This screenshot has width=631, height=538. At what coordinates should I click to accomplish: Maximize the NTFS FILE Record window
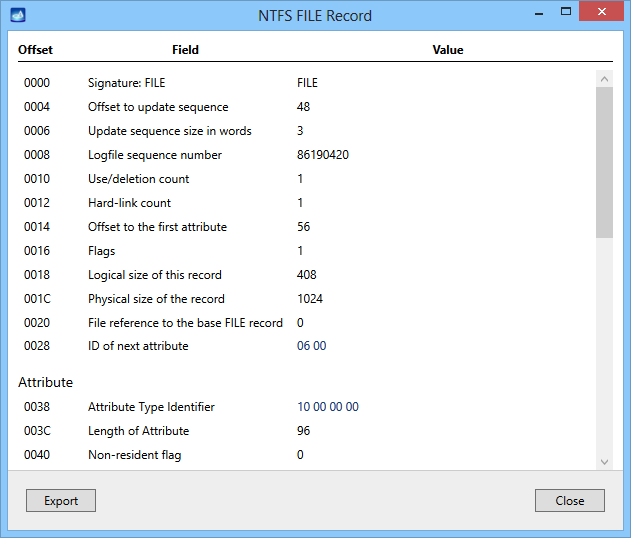coord(566,12)
